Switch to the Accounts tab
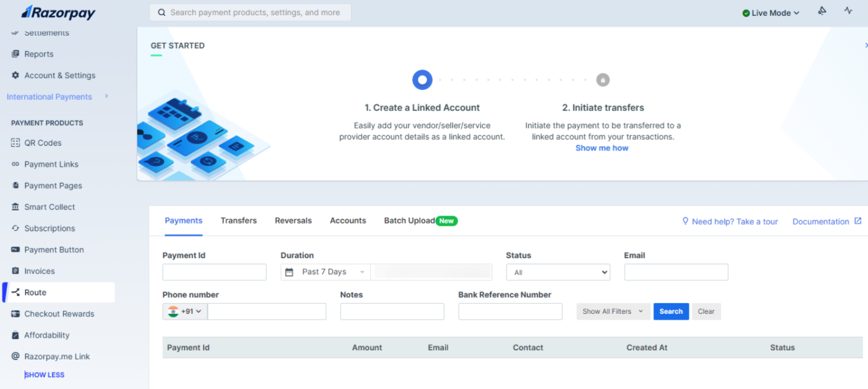868x389 pixels. 348,221
